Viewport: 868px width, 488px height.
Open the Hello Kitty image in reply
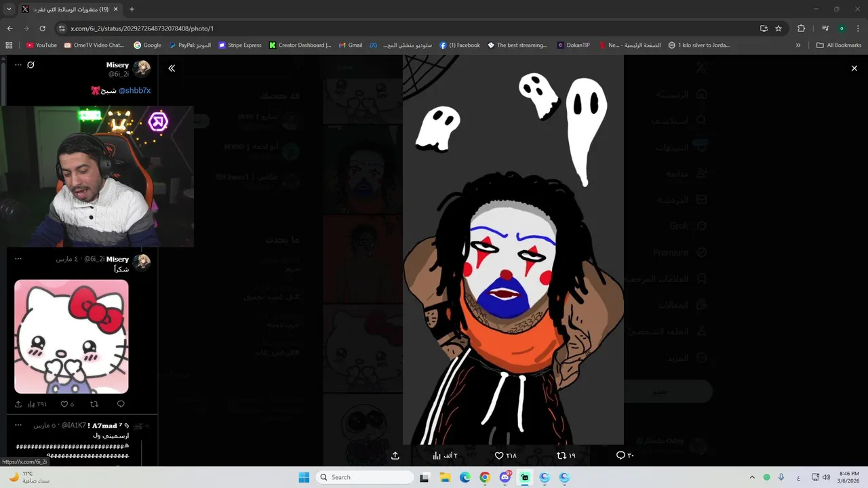[71, 336]
